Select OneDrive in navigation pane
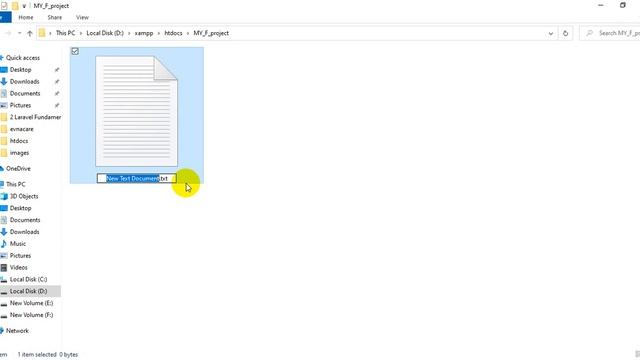This screenshot has width=640, height=360. [18, 169]
